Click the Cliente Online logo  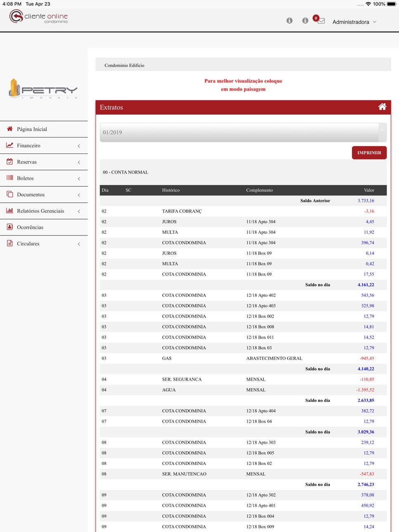click(x=39, y=17)
